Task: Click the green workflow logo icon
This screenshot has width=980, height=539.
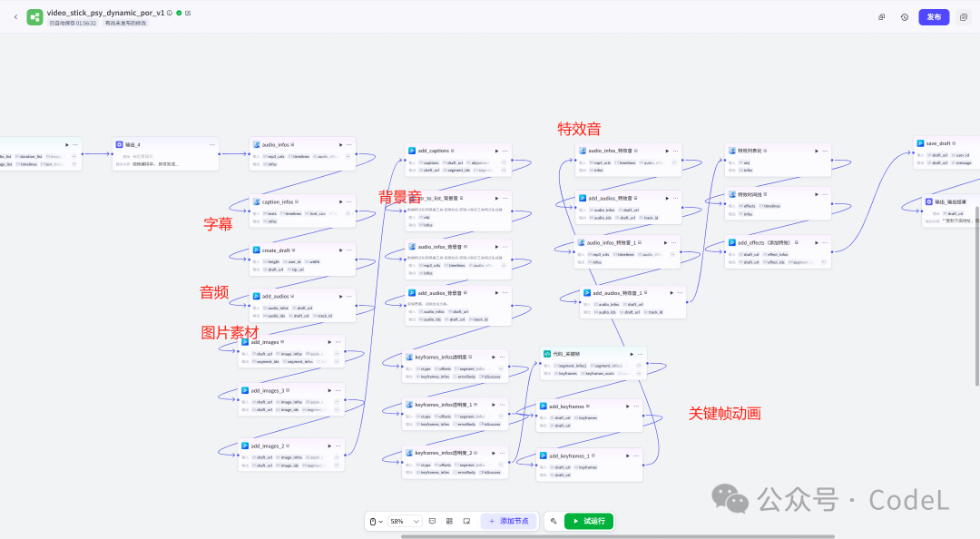Action: (34, 17)
